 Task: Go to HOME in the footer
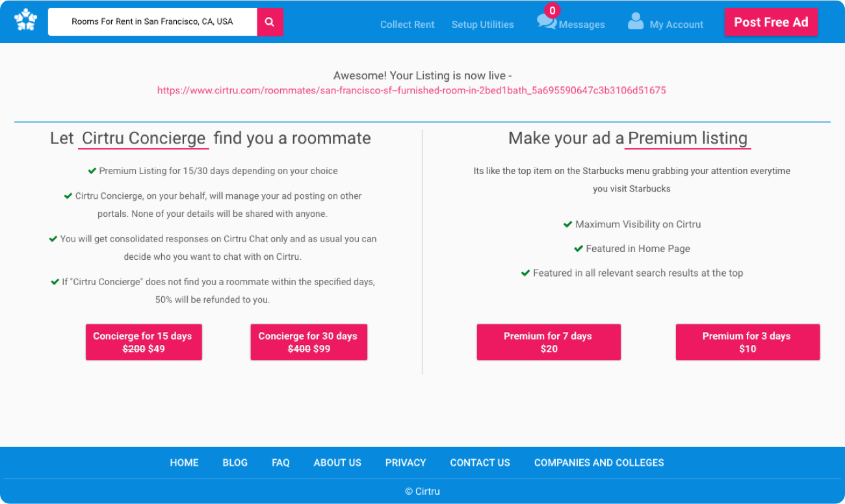coord(184,462)
